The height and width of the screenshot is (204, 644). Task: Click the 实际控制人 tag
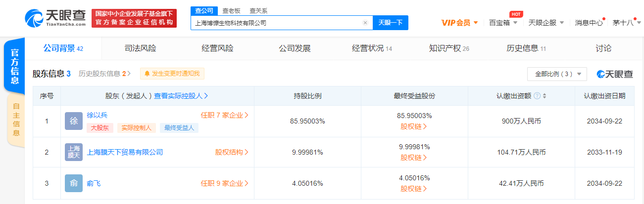(136, 128)
